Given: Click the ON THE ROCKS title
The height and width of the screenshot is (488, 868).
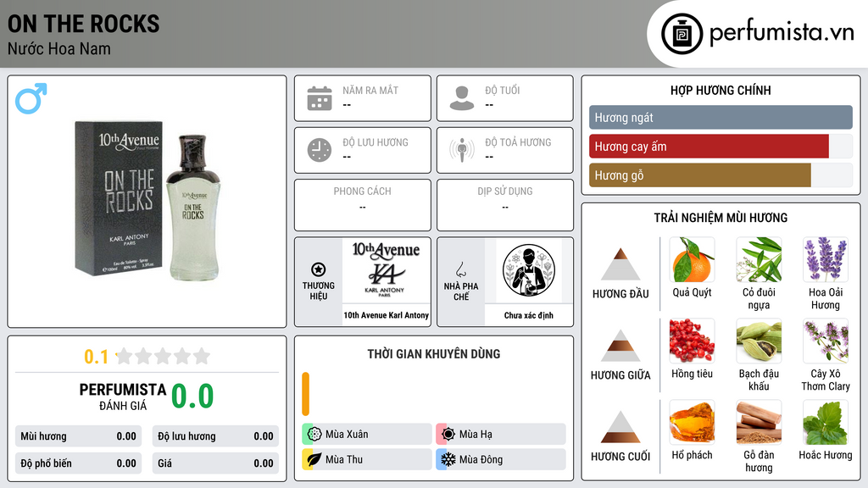Looking at the screenshot, I should [84, 25].
